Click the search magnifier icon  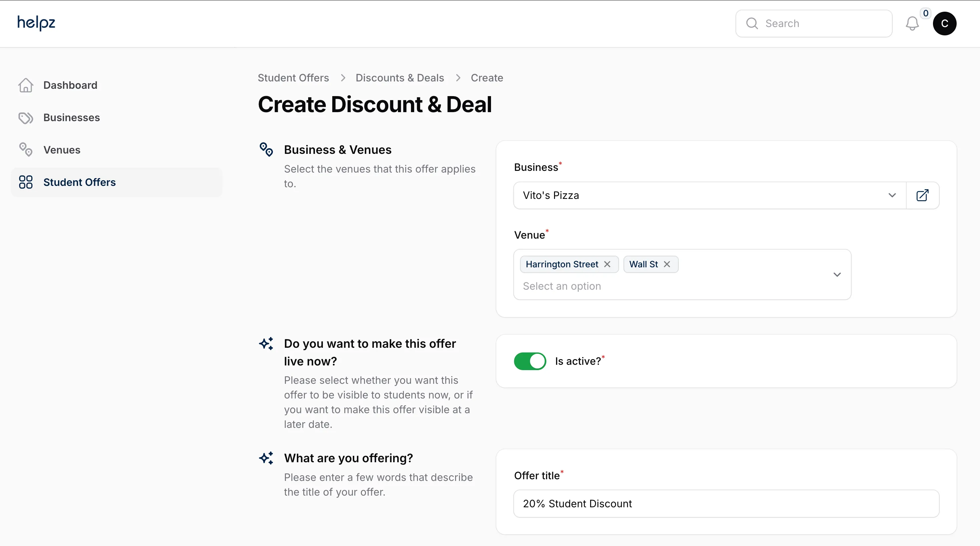[752, 24]
